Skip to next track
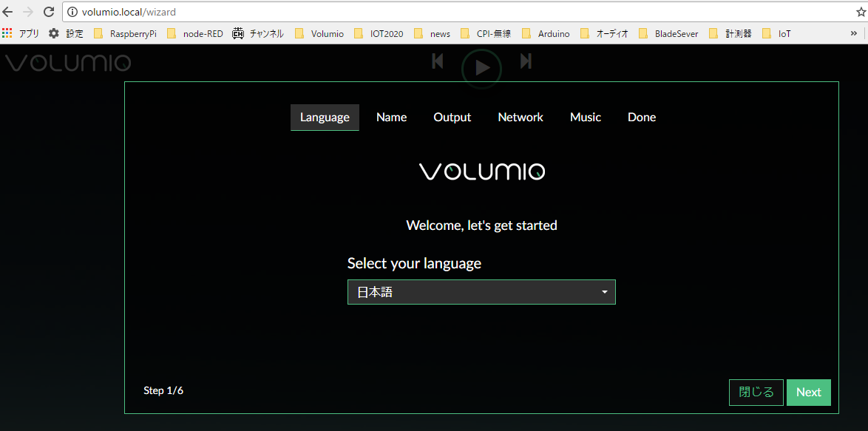Screen dimensions: 868x431 pos(526,61)
